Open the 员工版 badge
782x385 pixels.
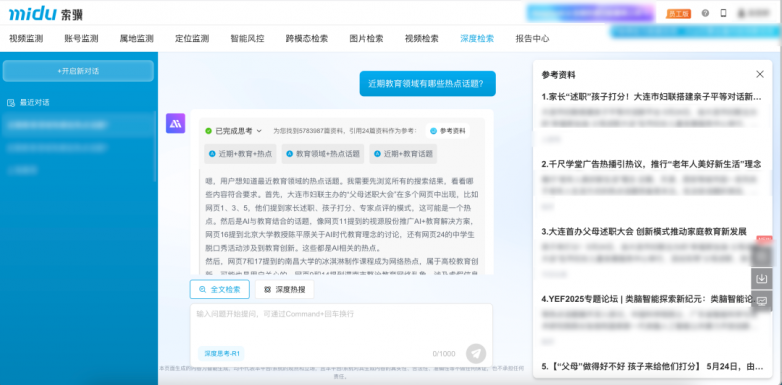pos(679,13)
